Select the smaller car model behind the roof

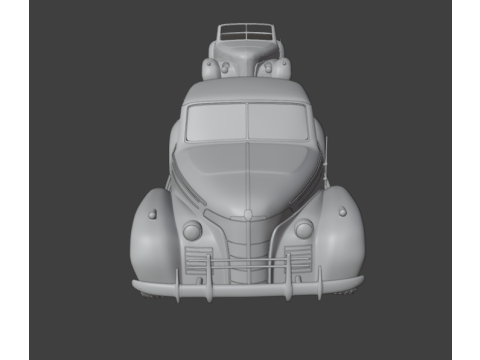click(246, 52)
